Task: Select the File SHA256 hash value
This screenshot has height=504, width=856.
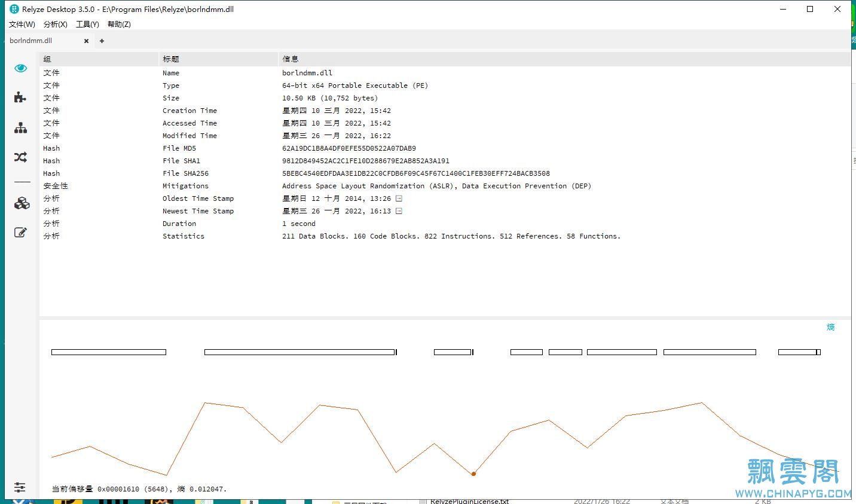Action: (x=416, y=173)
